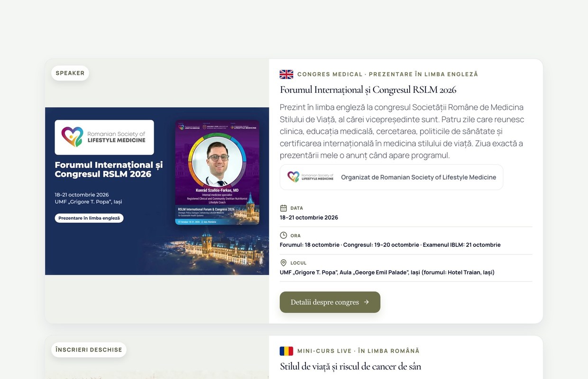Click the congress description paragraph
The image size is (588, 379).
click(x=402, y=131)
